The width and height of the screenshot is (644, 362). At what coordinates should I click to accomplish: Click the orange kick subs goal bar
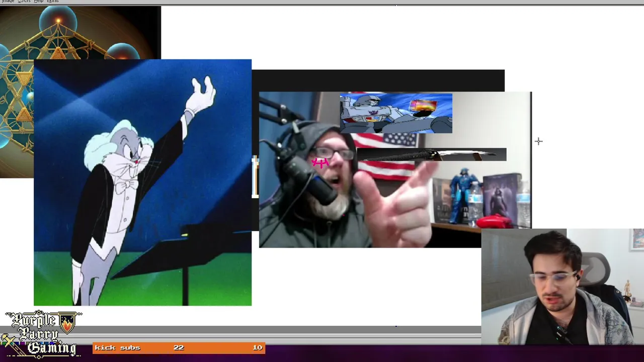tap(179, 347)
